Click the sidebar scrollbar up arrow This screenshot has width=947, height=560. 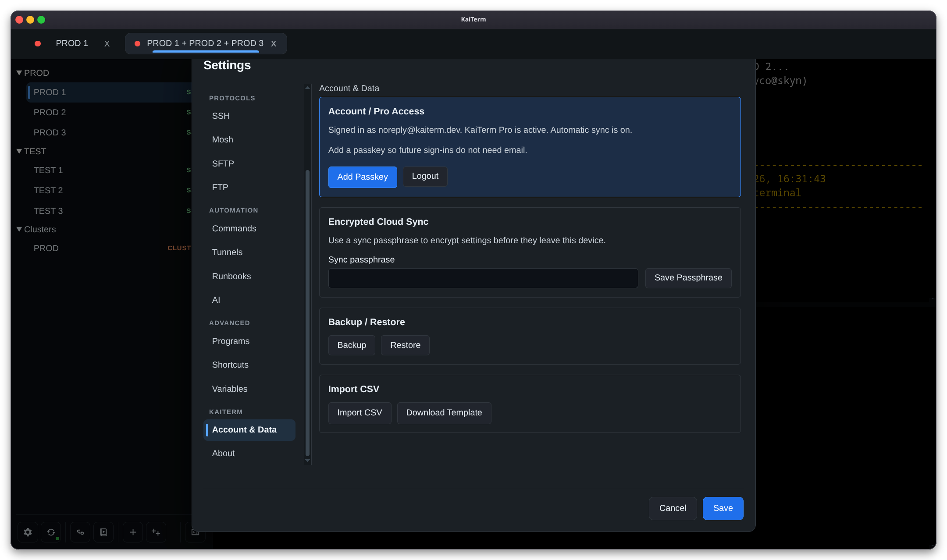coord(307,88)
